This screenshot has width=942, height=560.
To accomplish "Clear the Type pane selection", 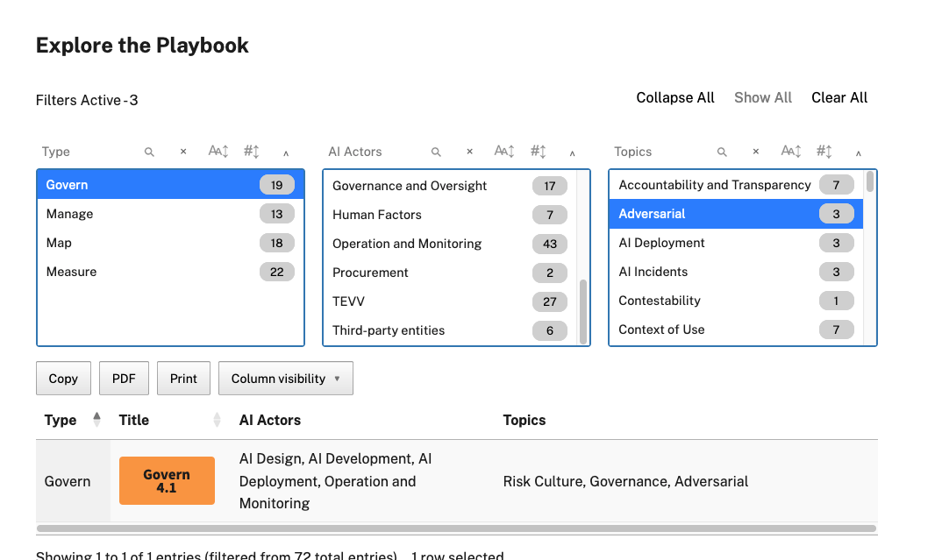I will [183, 152].
